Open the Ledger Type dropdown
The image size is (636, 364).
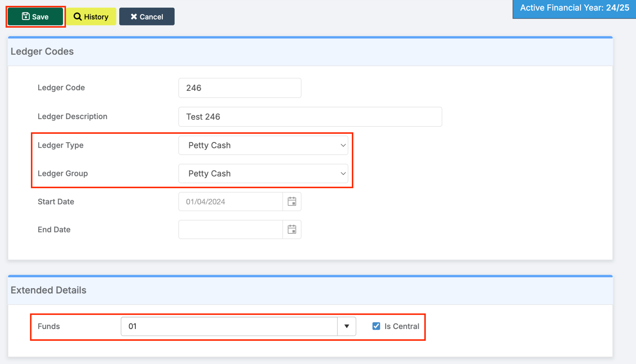click(x=263, y=145)
